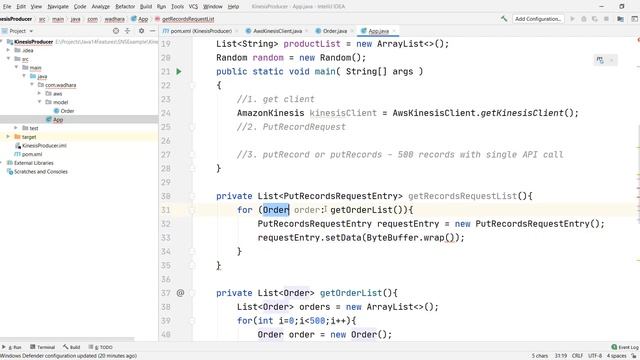Viewport: 640px width, 360px height.
Task: Click the Run with Coverage icon
Action: point(595,19)
